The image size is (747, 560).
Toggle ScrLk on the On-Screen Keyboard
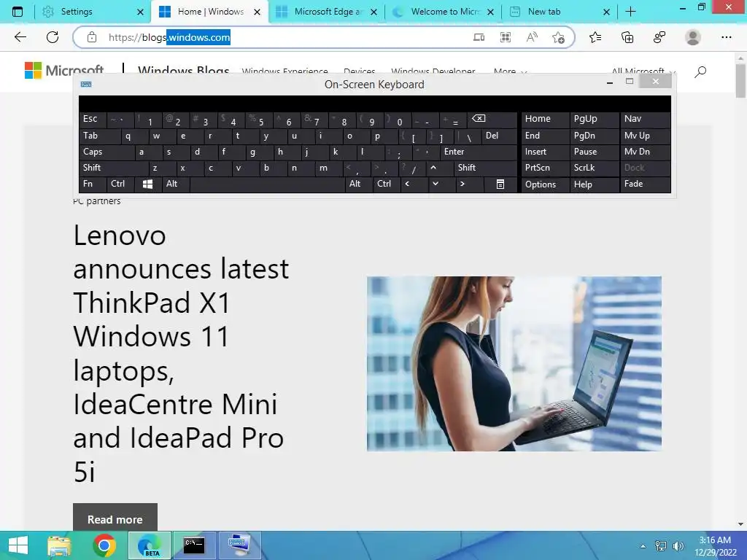(595, 168)
